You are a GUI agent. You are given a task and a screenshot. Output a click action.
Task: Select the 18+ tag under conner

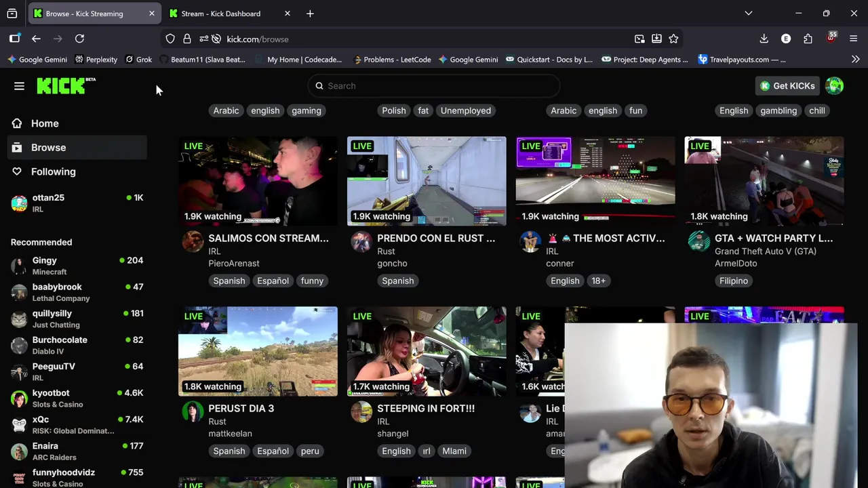tap(598, 281)
